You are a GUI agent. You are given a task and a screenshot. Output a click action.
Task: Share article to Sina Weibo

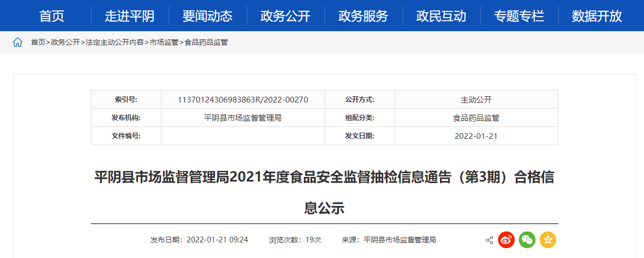pos(506,240)
